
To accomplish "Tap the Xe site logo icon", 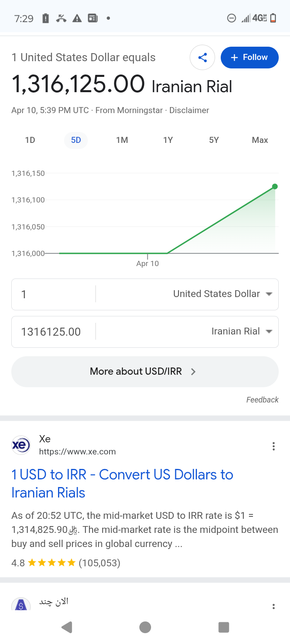I will point(21,446).
